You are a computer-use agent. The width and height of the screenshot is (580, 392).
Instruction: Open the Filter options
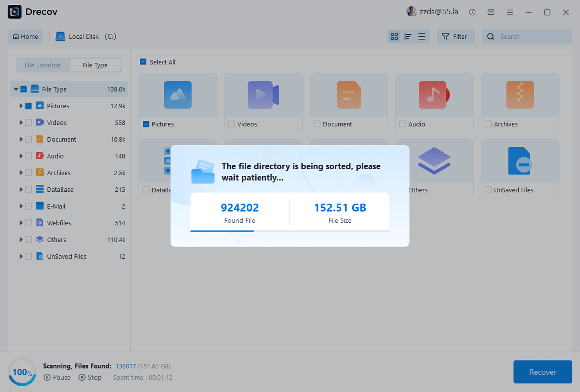[455, 36]
